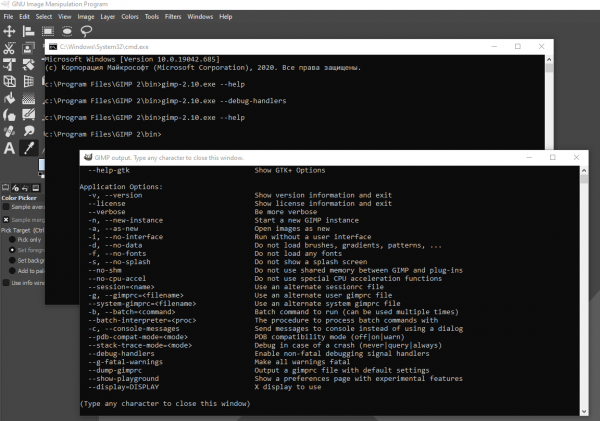Select the Rectangle Select tool
Image resolution: width=600 pixels, height=421 pixels.
48,31
